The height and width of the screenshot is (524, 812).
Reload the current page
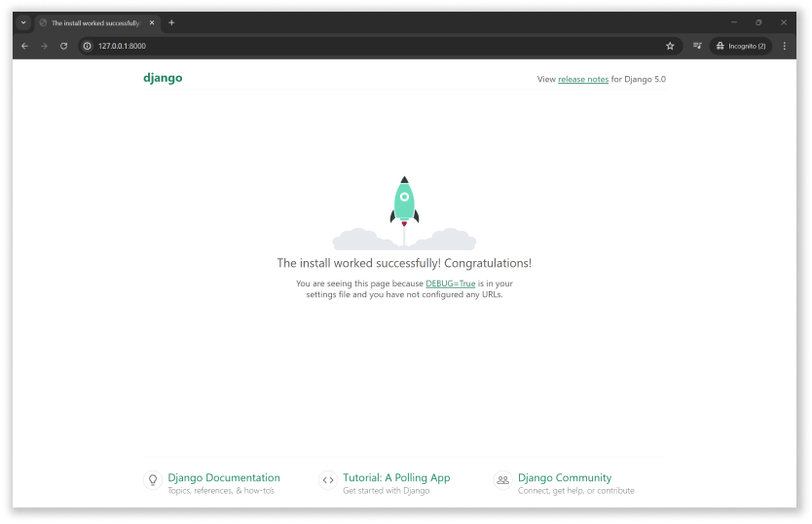[x=63, y=46]
